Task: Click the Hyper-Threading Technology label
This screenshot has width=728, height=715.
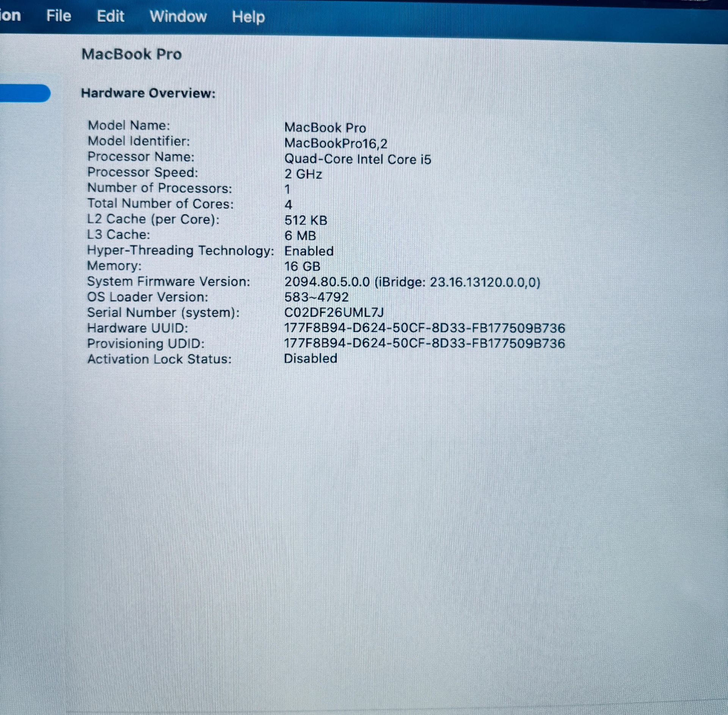Action: pyautogui.click(x=180, y=251)
